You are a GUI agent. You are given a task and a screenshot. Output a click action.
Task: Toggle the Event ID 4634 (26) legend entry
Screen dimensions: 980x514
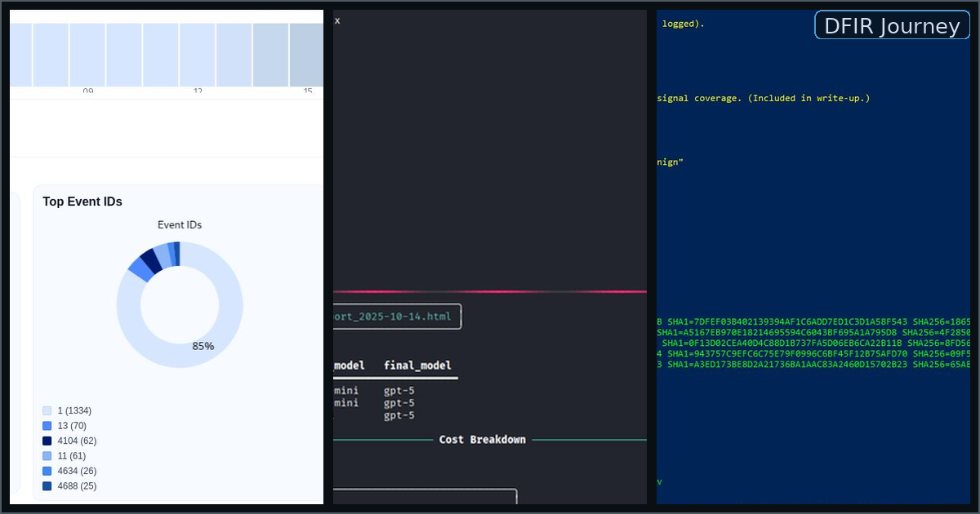coord(76,471)
